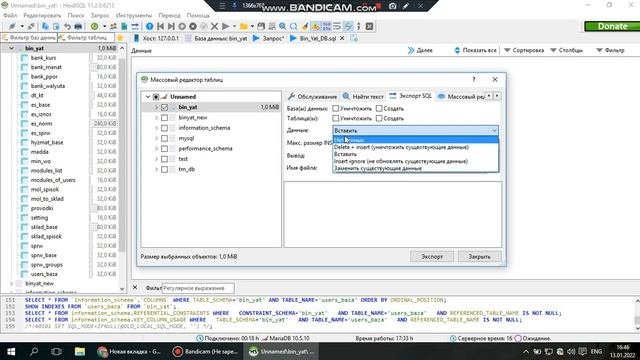This screenshot has height=360, width=640.
Task: Expand binyat_new in the left database tree
Action: click(11, 283)
